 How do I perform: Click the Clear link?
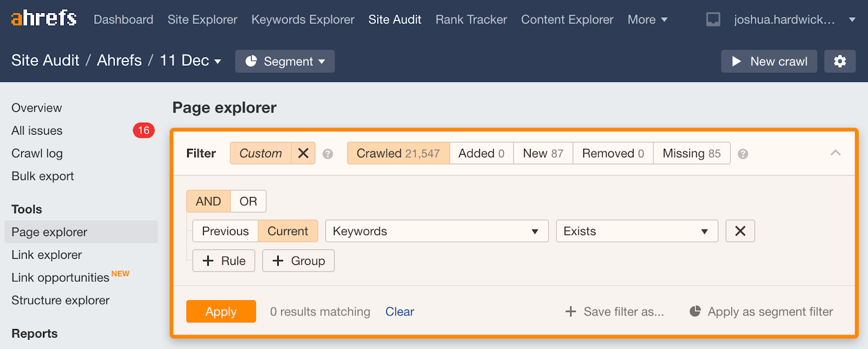[400, 312]
